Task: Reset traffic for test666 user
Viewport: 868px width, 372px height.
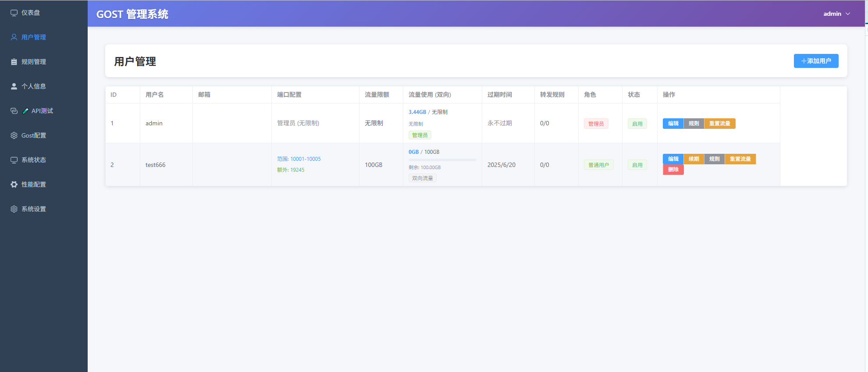Action: pos(740,159)
